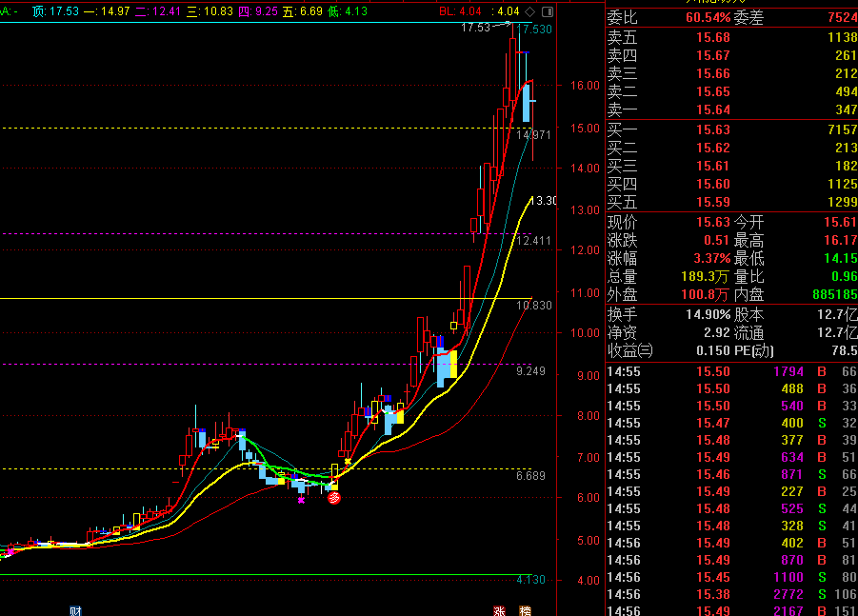Select the 15.45 sell trade, volume 1100

pos(732,577)
